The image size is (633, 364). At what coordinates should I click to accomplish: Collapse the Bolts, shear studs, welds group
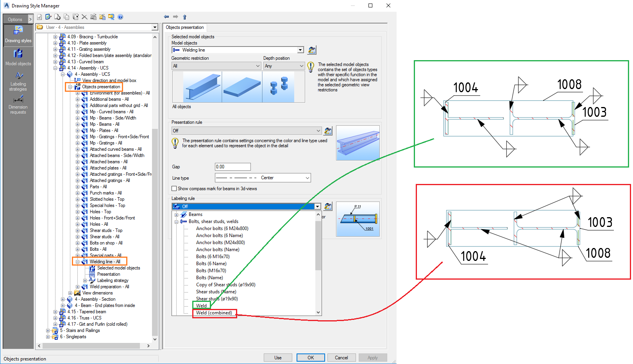[x=177, y=221]
